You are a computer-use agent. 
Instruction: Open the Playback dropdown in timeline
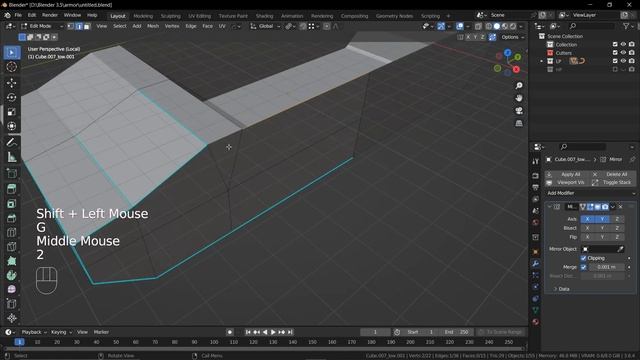tap(34, 332)
